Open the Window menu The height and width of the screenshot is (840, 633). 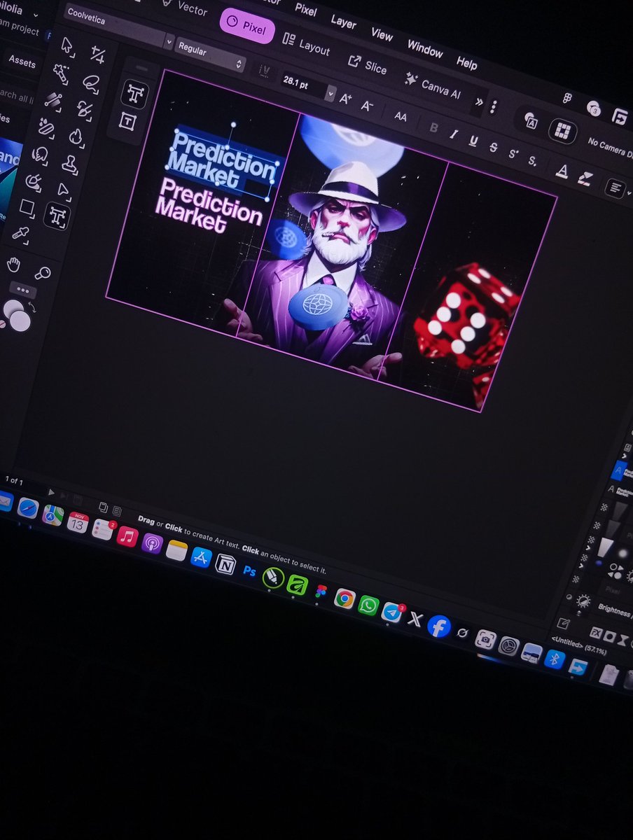(x=425, y=48)
